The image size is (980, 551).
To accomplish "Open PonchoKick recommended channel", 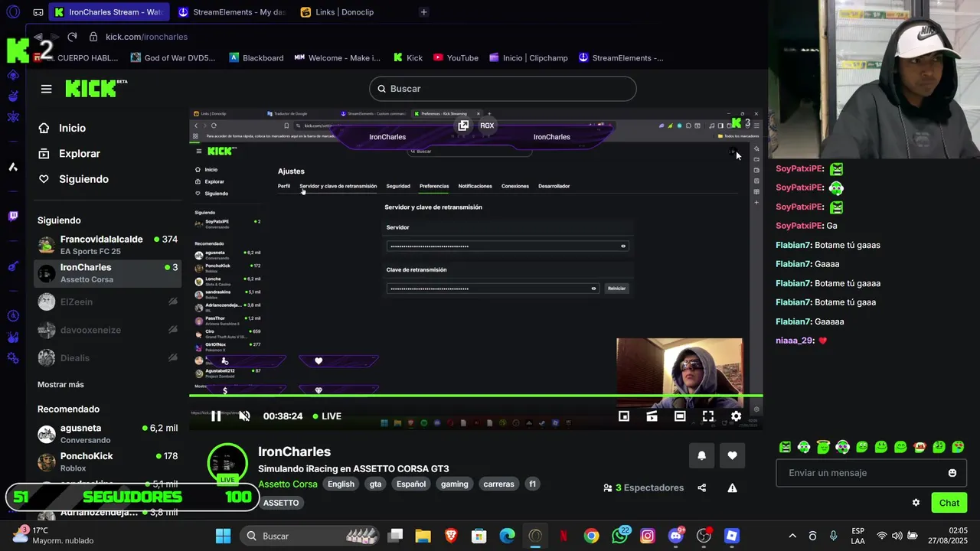I will click(107, 461).
